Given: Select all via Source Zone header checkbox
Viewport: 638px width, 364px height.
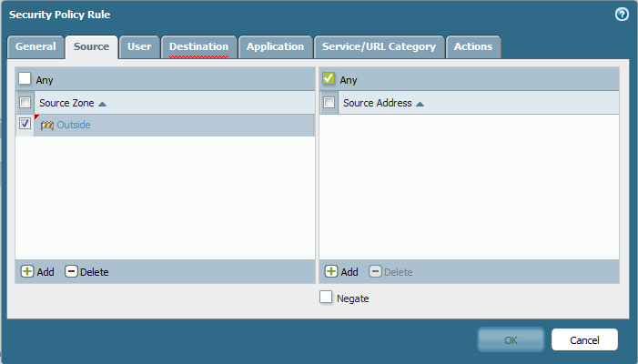Looking at the screenshot, I should [x=25, y=103].
